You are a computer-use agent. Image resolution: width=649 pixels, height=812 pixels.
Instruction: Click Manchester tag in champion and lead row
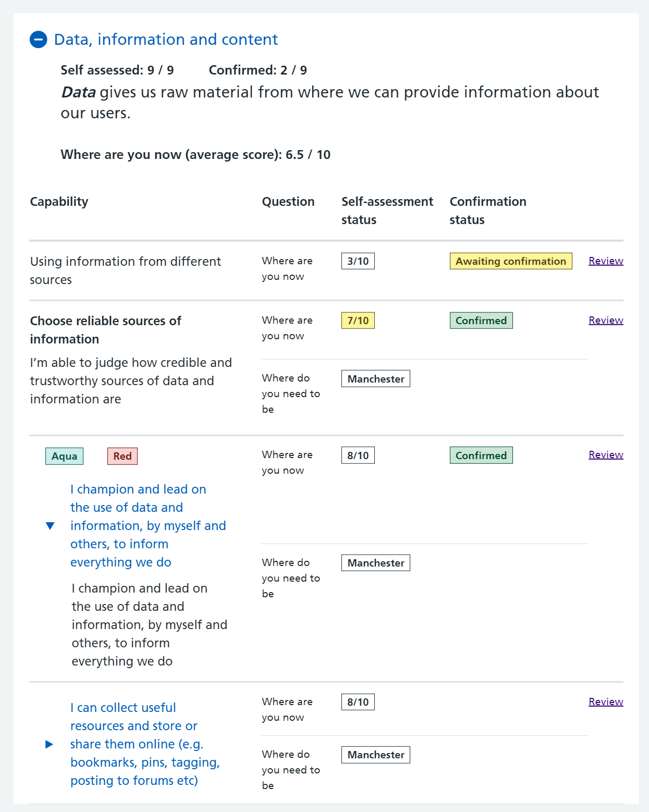click(376, 563)
